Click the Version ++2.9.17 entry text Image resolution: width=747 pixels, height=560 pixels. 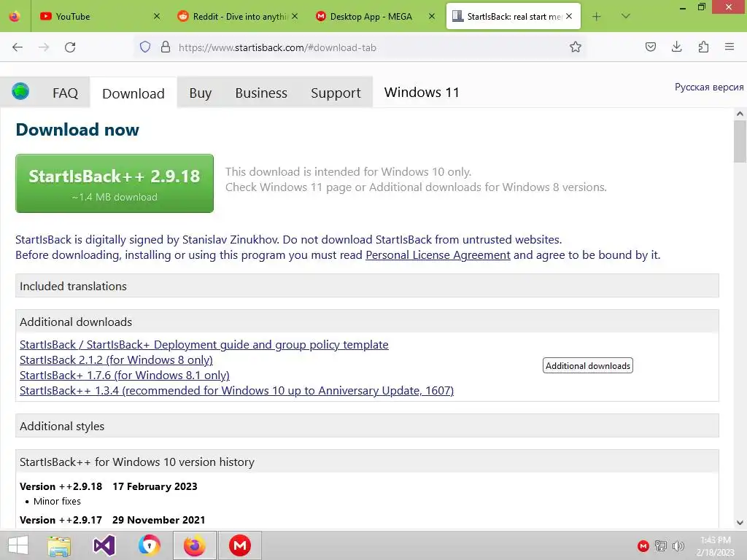pos(112,520)
